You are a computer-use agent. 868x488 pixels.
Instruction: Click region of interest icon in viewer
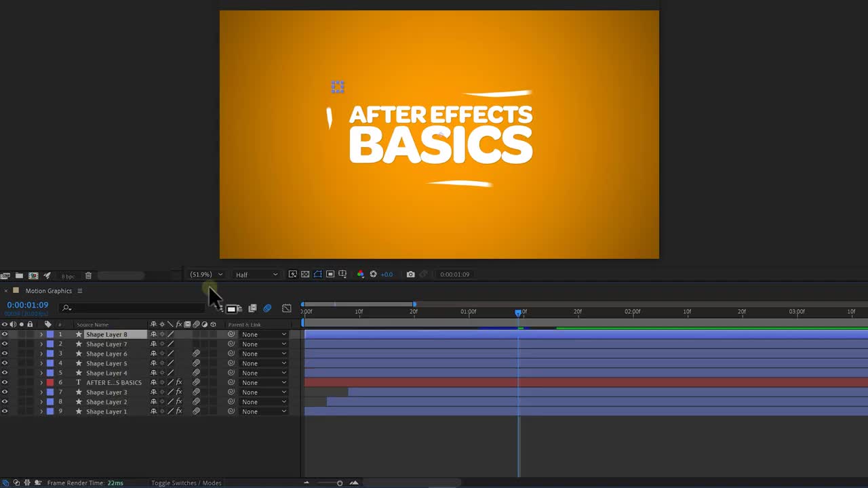click(x=330, y=274)
